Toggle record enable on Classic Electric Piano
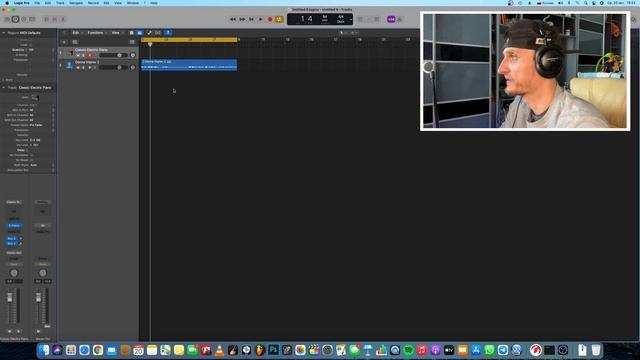This screenshot has width=640, height=360. tap(90, 55)
